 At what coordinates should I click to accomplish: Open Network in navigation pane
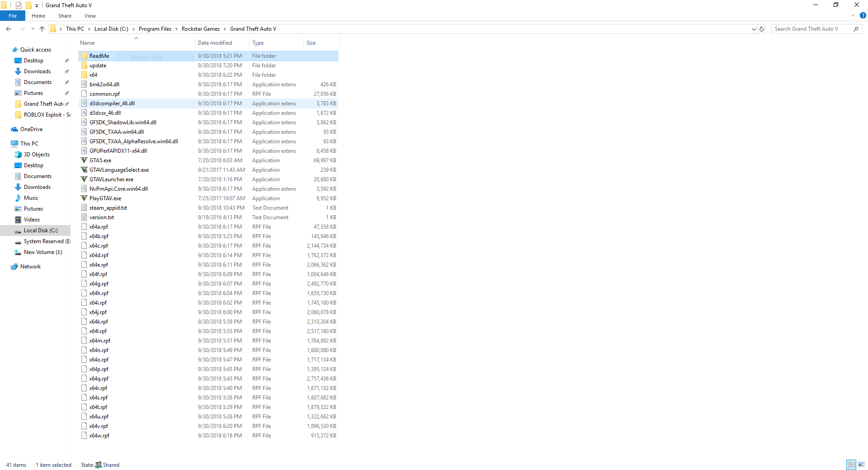pos(30,267)
